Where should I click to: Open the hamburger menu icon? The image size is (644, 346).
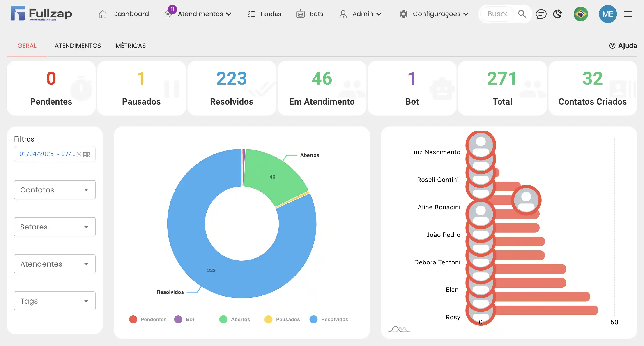[x=628, y=14]
